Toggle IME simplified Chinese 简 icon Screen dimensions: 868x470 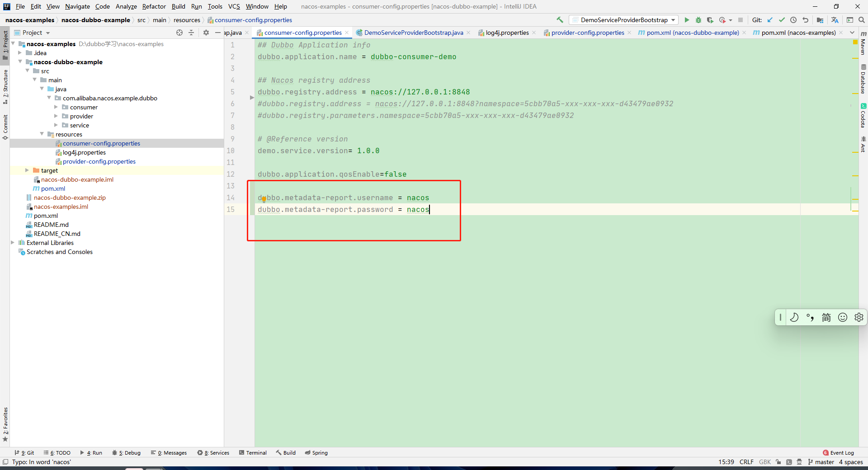[x=826, y=317]
